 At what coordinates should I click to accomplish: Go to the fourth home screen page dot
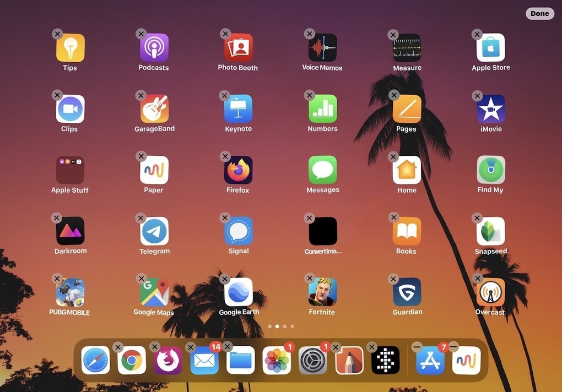(x=292, y=326)
